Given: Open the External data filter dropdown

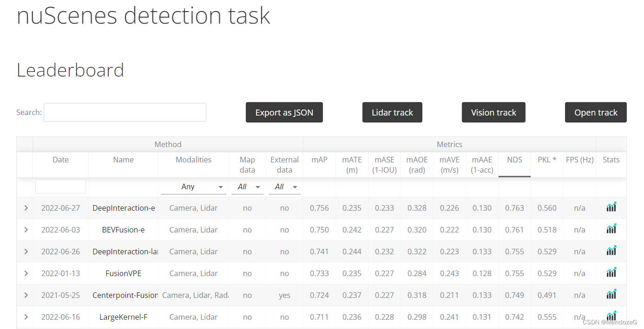Looking at the screenshot, I should [x=284, y=187].
